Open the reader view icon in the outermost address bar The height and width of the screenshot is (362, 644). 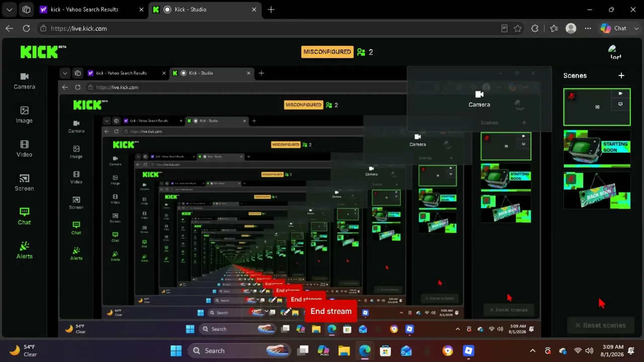pos(504,29)
